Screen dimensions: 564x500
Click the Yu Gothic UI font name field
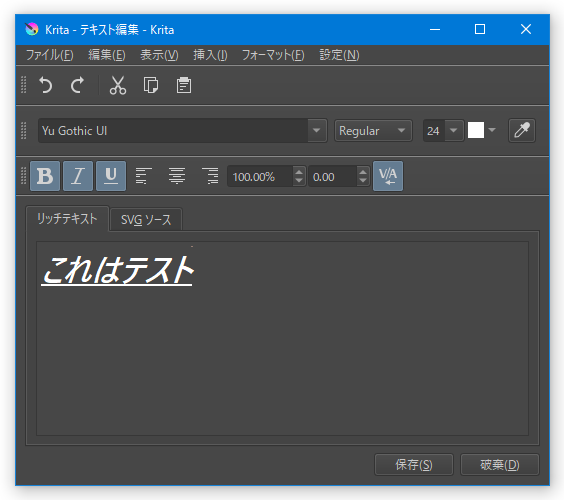tap(173, 131)
